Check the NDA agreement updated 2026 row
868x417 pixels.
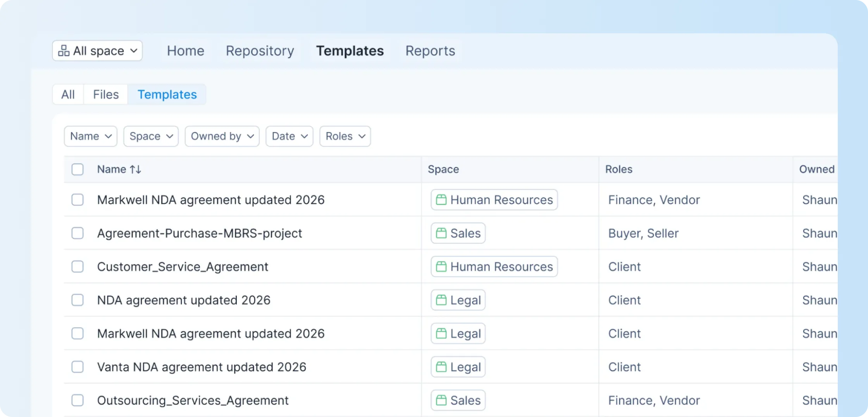click(77, 300)
